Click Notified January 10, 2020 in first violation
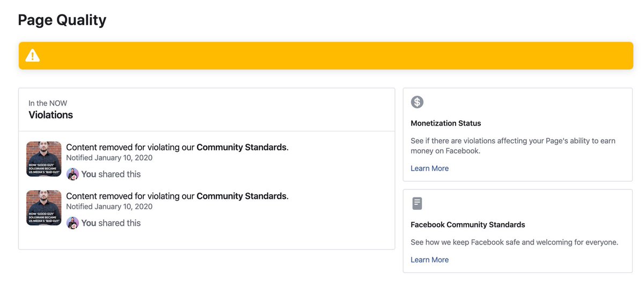The width and height of the screenshot is (644, 288). [x=109, y=158]
